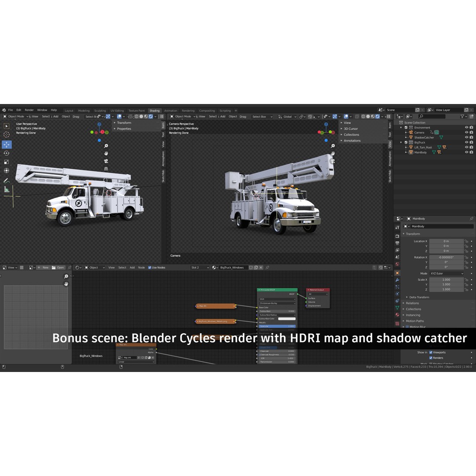Open the Physics properties tab icon
476x476 pixels.
(x=398, y=294)
